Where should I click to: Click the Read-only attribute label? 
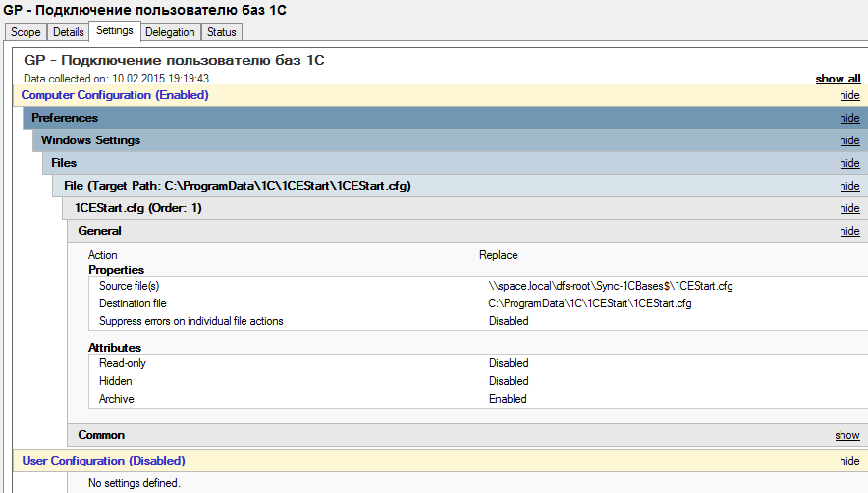(x=123, y=363)
